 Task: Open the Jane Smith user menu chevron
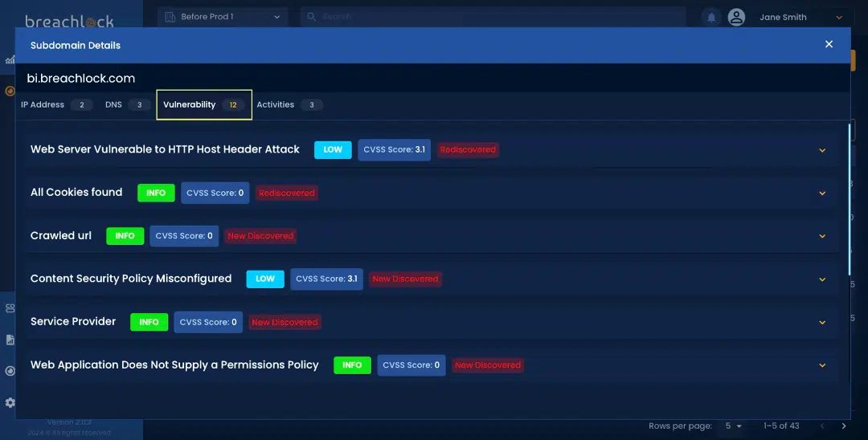coord(839,18)
